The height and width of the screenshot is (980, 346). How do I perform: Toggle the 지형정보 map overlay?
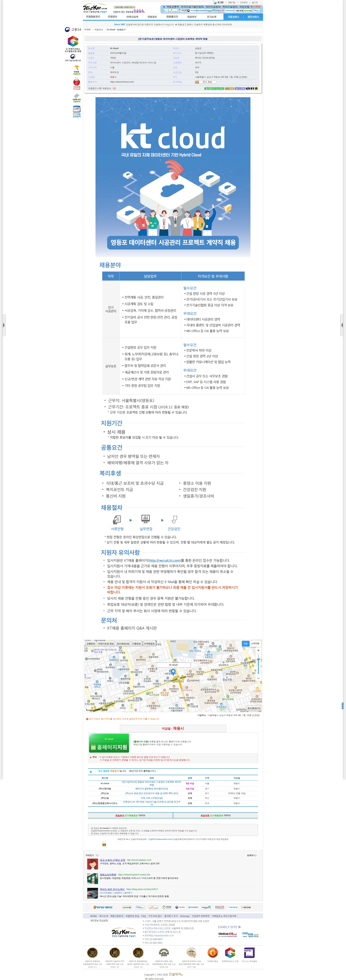[136, 644]
